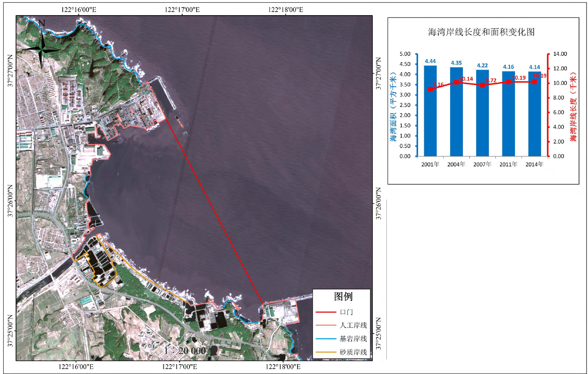The image size is (588, 374).
Task: Click the 0.50 tick on left axis
Action: [x=405, y=146]
